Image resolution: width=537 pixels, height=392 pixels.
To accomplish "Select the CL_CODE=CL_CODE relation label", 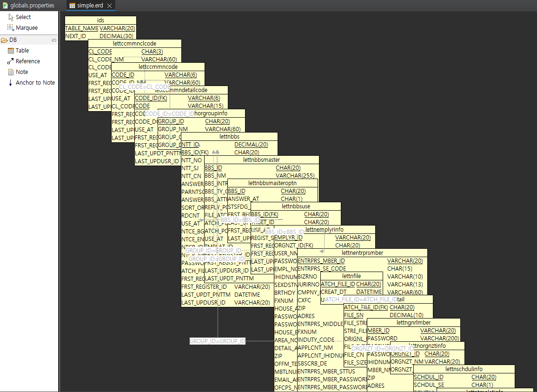I will 145,87.
